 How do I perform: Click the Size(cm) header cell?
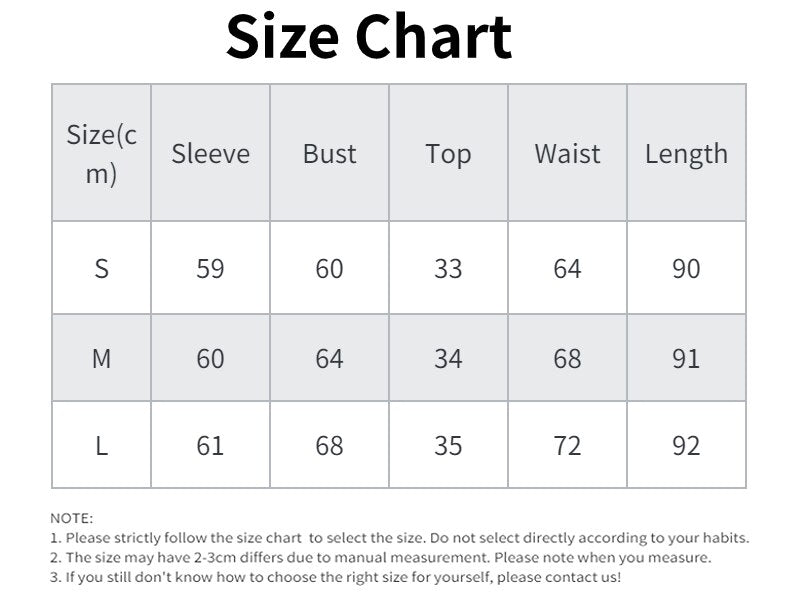pos(101,154)
